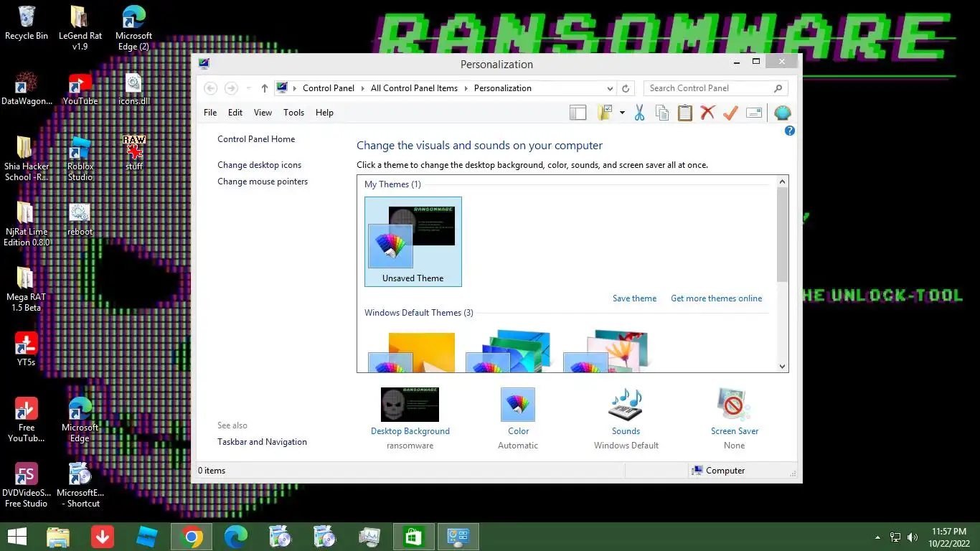The height and width of the screenshot is (551, 980).
Task: Go back with the Back arrow
Action: [x=210, y=88]
